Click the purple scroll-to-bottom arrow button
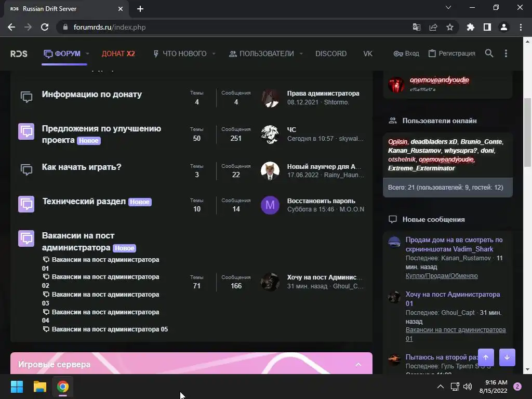Image resolution: width=532 pixels, height=399 pixels. click(507, 357)
